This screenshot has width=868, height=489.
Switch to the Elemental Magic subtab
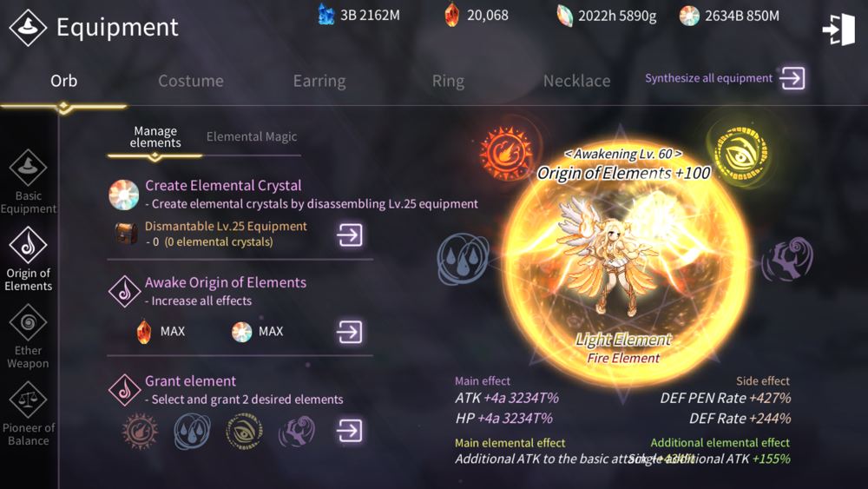(x=252, y=136)
